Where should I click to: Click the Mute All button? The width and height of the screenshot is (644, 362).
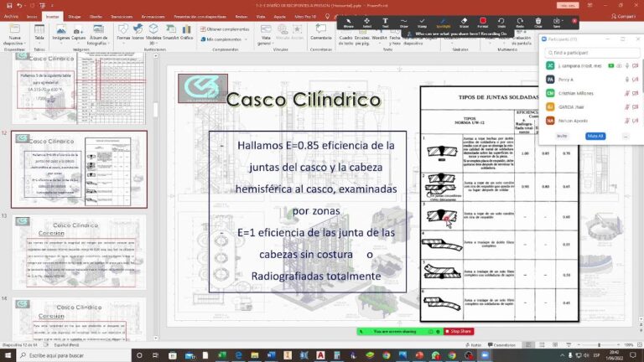pos(595,136)
